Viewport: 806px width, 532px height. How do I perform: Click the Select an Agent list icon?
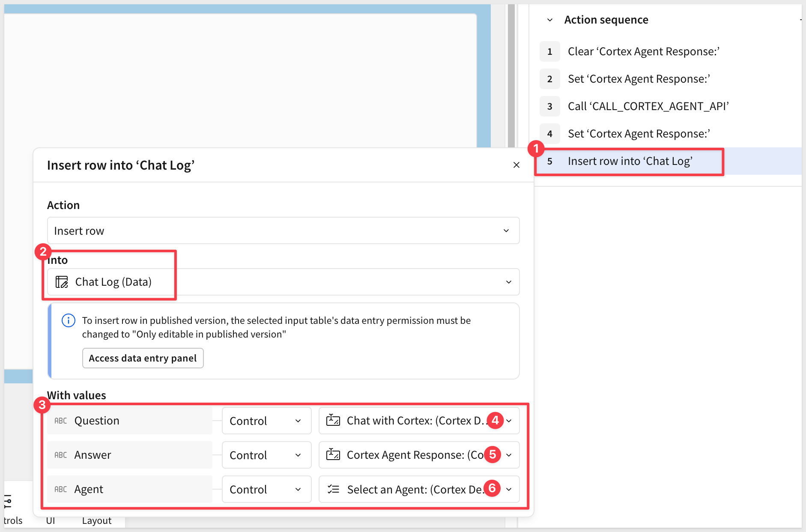click(333, 489)
